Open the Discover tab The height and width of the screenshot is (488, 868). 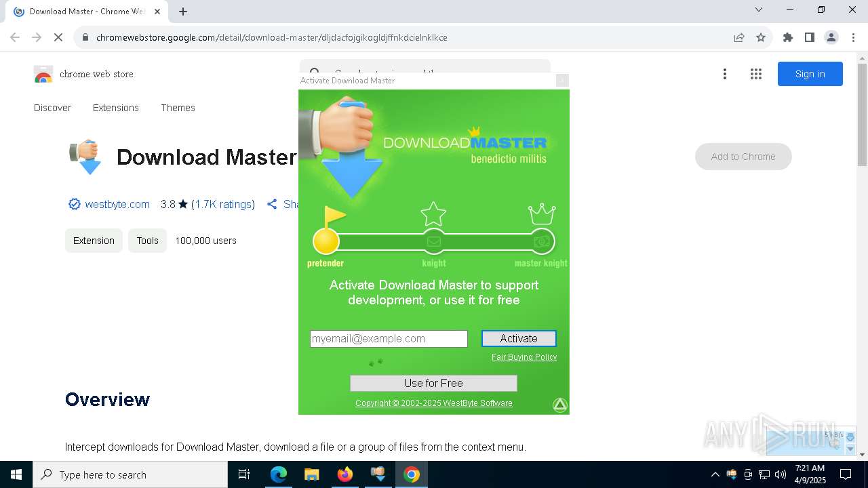coord(52,108)
